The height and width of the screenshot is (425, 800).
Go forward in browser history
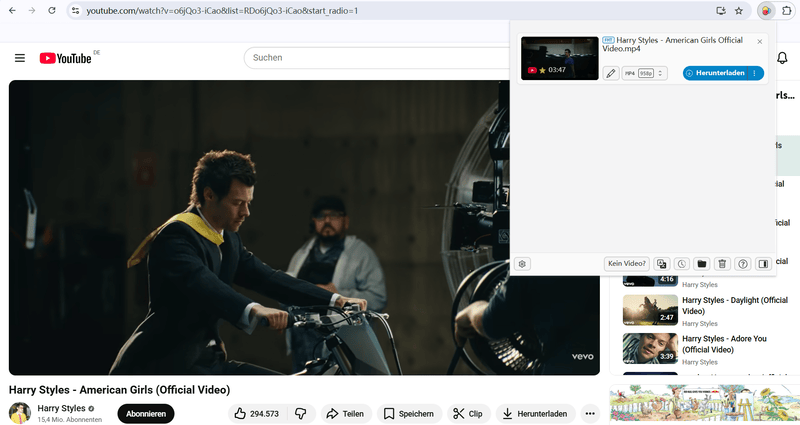coord(32,10)
